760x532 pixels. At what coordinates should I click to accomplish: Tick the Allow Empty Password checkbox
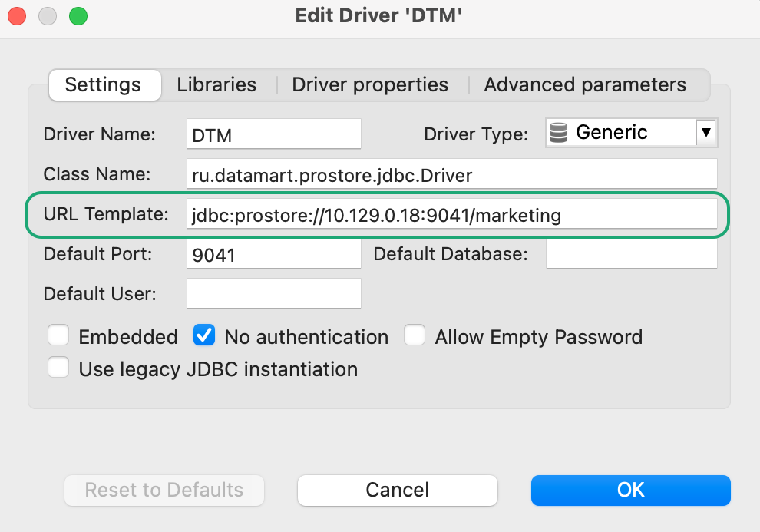(x=415, y=336)
